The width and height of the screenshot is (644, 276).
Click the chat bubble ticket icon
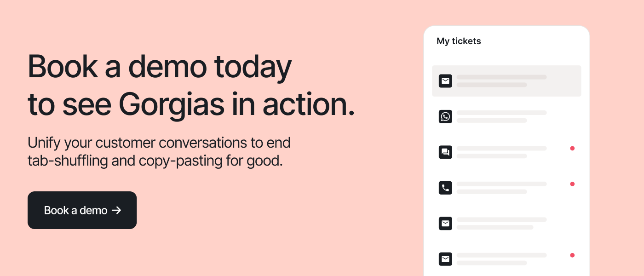point(445,152)
